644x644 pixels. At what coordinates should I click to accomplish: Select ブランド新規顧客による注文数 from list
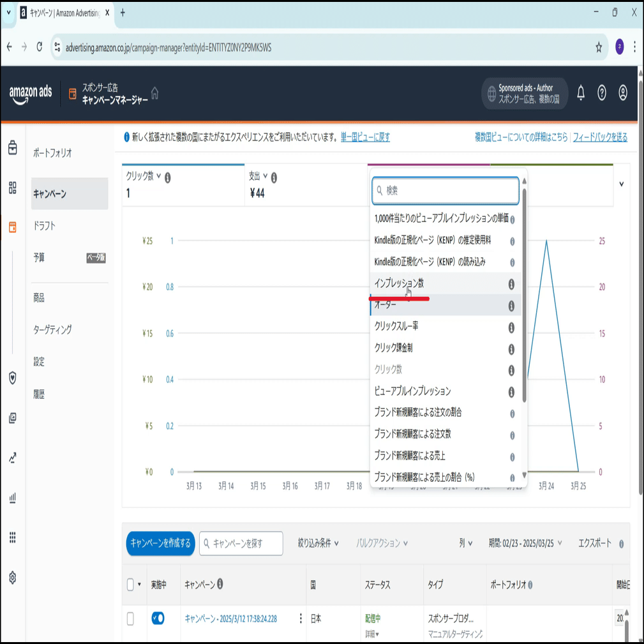click(446, 434)
